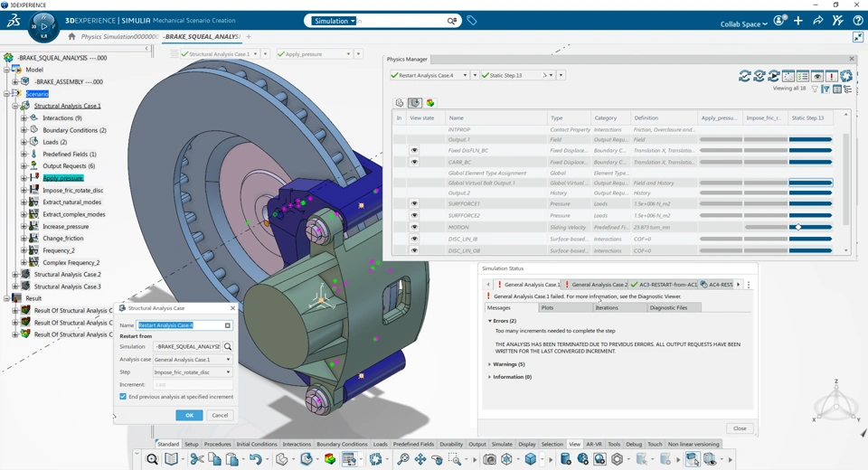Viewport: 868px width, 470px height.
Task: Click the blue circular gear icon in bottom toolbar
Action: 376,459
